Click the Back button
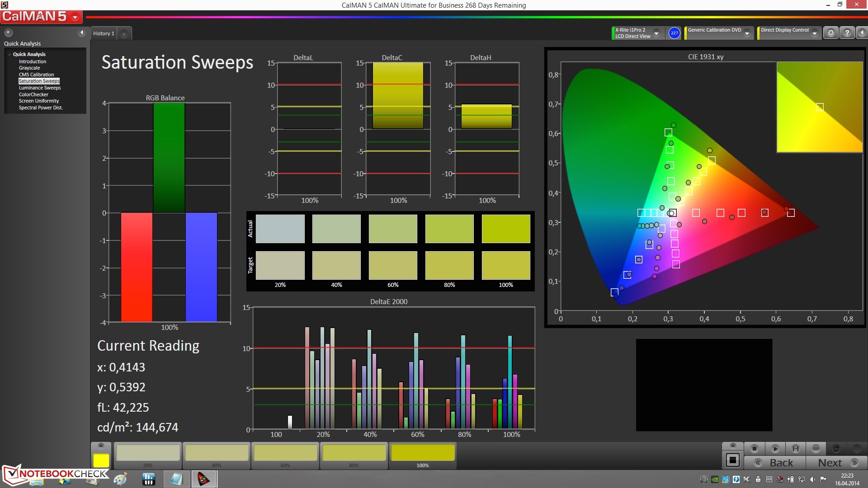 [775, 463]
